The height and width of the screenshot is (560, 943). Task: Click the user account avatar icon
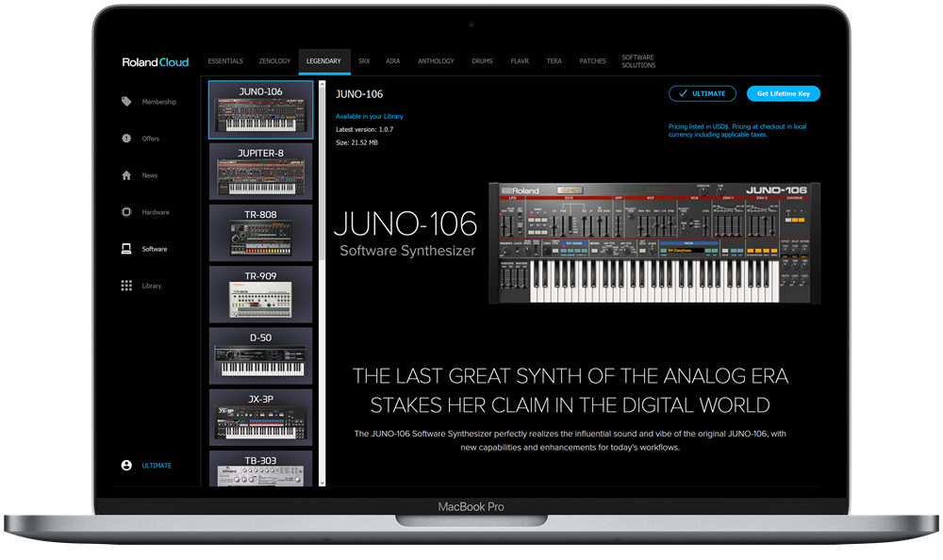tap(126, 465)
